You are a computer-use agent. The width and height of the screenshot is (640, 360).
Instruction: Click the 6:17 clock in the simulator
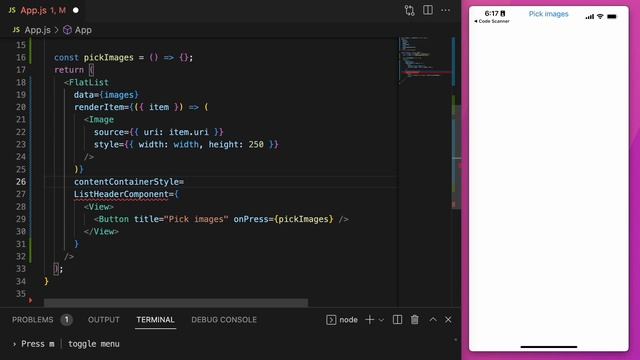click(491, 13)
